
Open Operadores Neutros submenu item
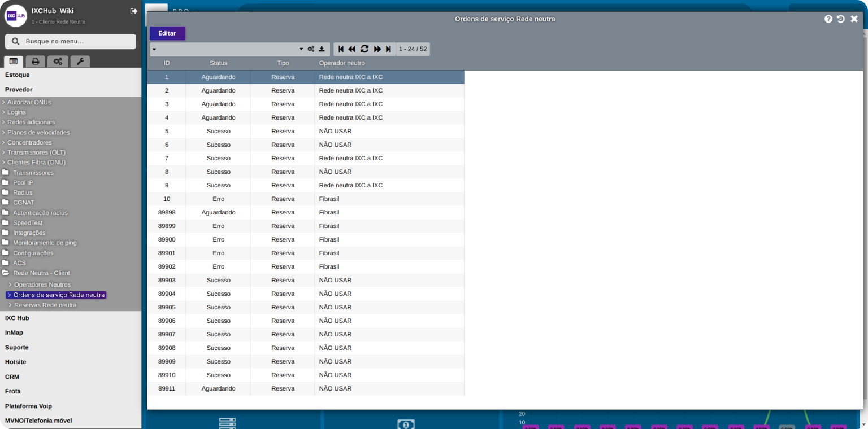pos(42,284)
